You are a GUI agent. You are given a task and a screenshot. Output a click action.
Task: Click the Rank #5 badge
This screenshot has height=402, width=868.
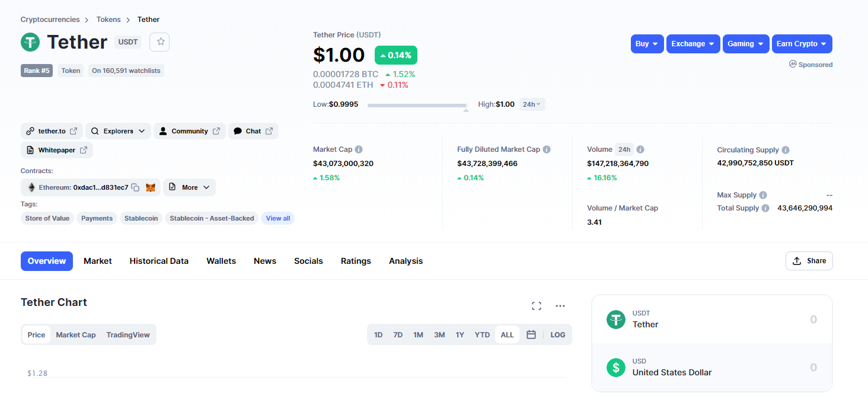37,71
